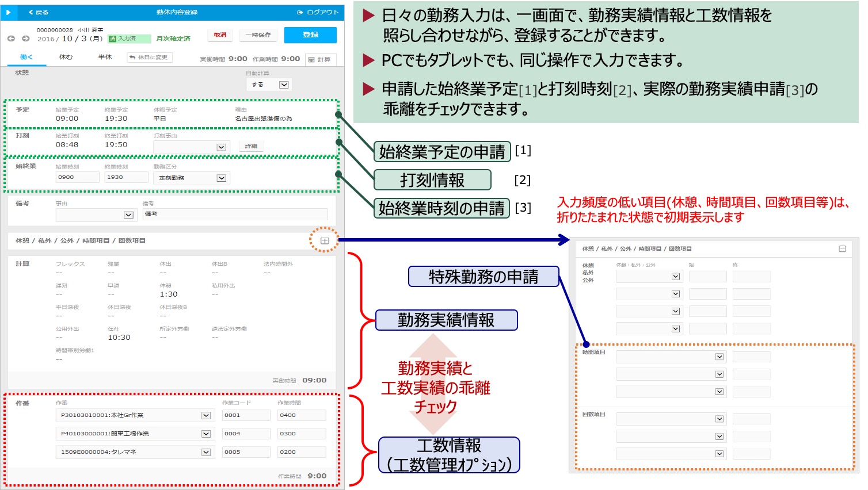This screenshot has width=868, height=490.
Task: Open the 事由 dropdown in 備考 section
Action: [96, 215]
